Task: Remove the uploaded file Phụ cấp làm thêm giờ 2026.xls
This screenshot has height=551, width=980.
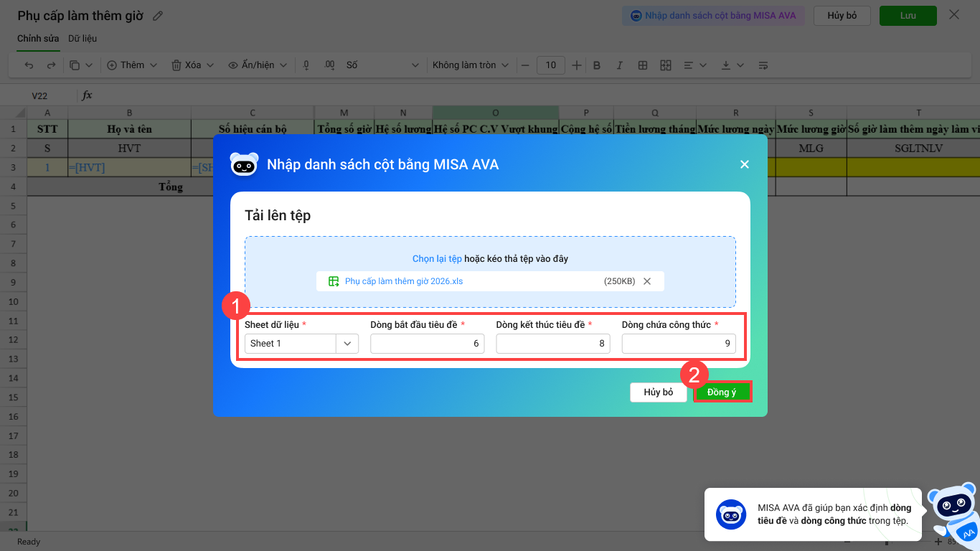Action: click(x=647, y=281)
